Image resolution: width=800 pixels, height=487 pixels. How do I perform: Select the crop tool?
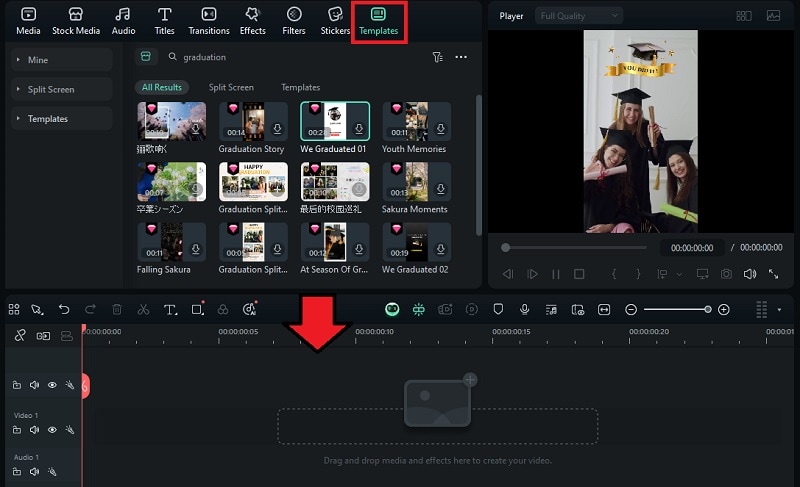click(197, 309)
